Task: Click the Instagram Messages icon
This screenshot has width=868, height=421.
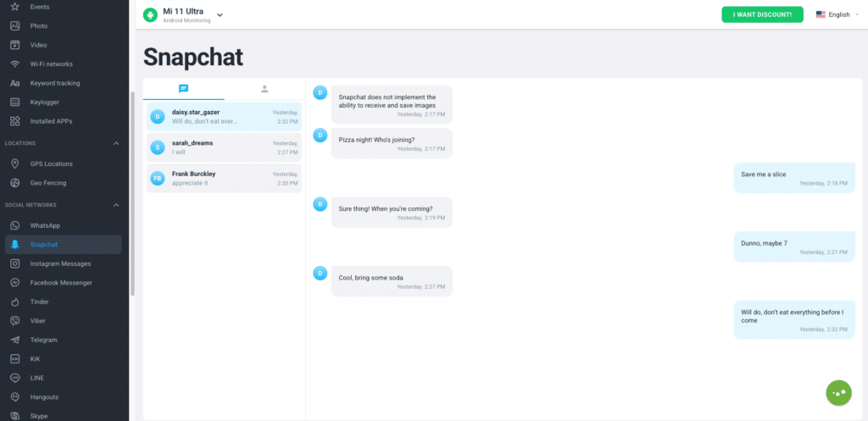Action: (14, 263)
